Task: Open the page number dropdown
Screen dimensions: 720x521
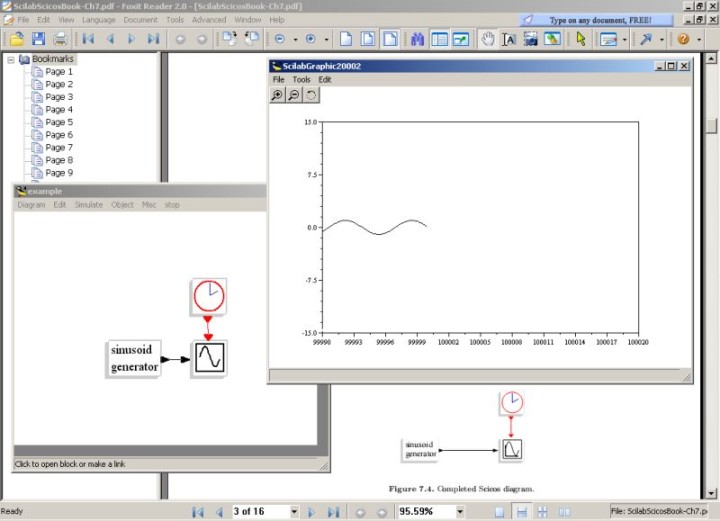Action: [294, 511]
